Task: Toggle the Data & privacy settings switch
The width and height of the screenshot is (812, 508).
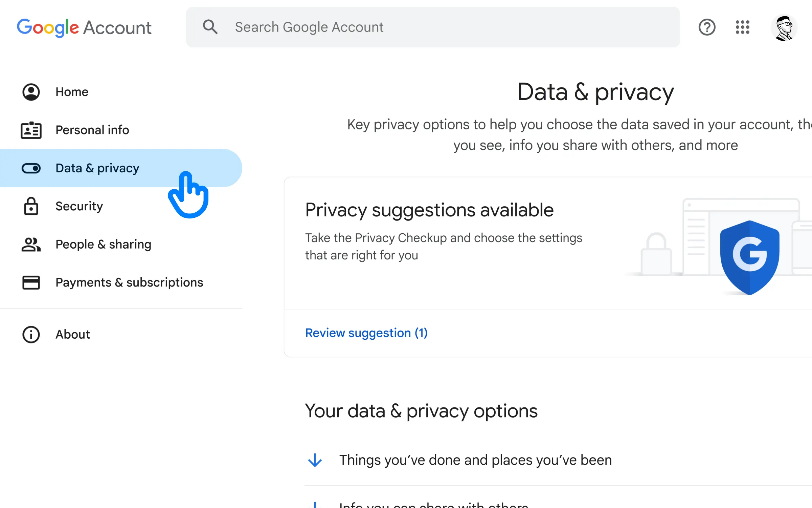Action: (31, 168)
